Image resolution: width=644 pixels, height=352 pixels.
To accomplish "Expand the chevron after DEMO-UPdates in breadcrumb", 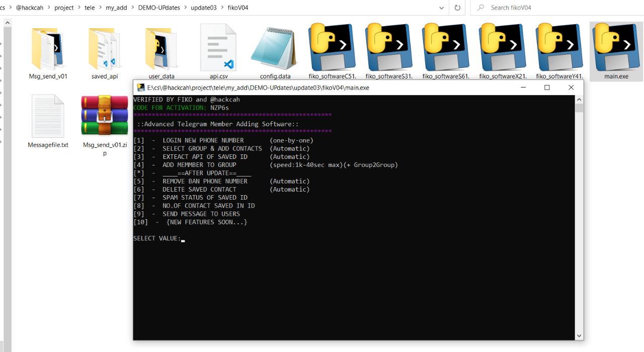I will [x=186, y=8].
